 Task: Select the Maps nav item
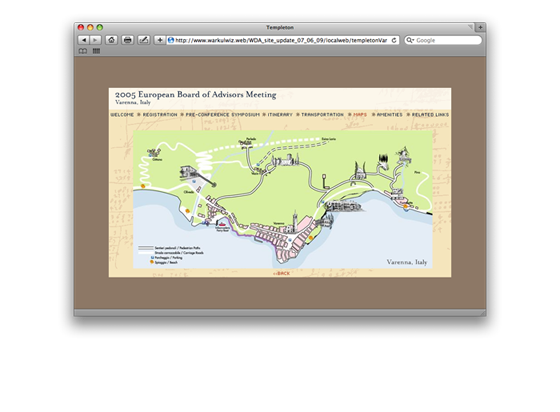pyautogui.click(x=360, y=115)
